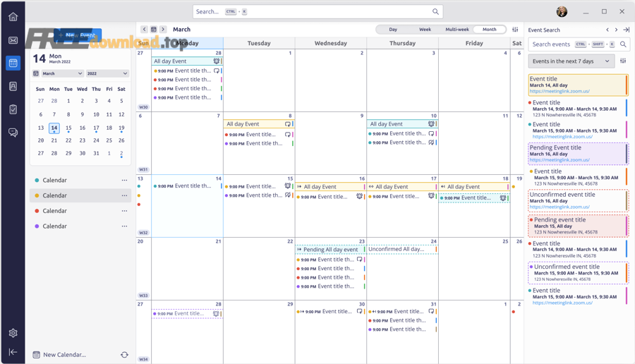The width and height of the screenshot is (635, 364).
Task: Click the New Event button
Action: pos(78,35)
